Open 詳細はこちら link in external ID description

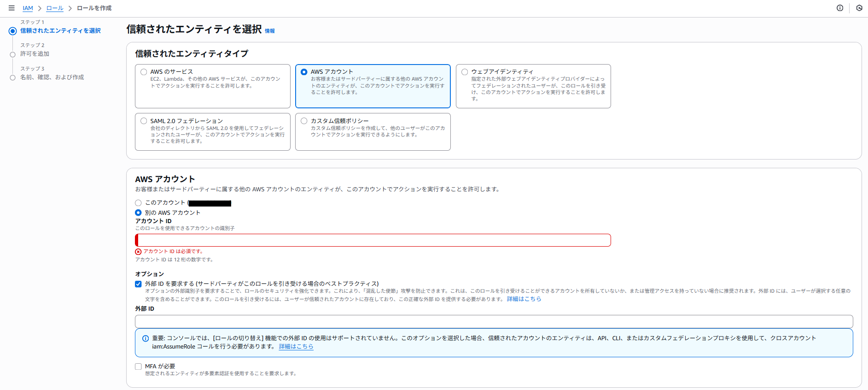[x=524, y=299]
